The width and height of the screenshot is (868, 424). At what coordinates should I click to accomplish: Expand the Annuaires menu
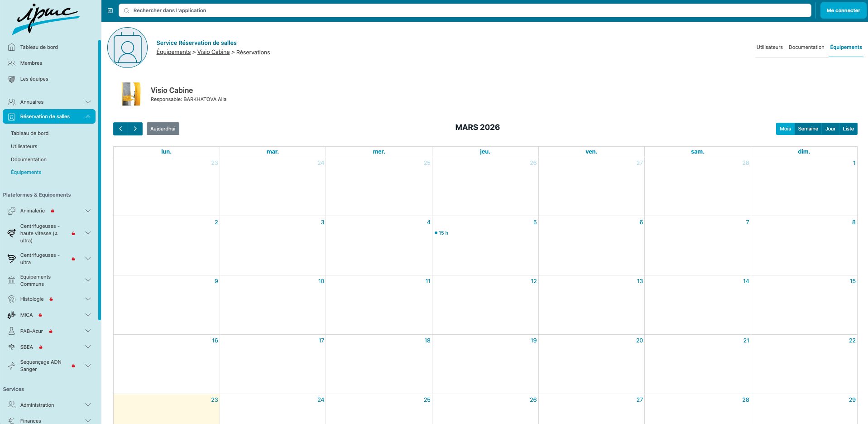88,102
